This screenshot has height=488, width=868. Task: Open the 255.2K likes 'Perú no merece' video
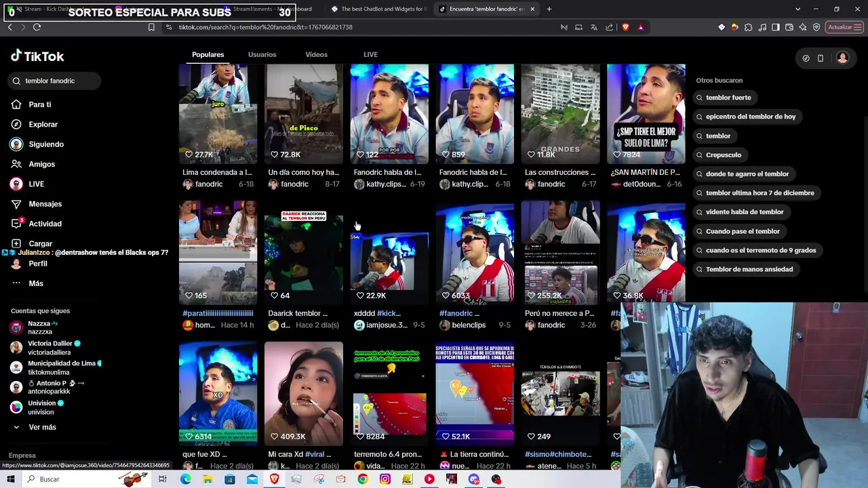pos(560,253)
